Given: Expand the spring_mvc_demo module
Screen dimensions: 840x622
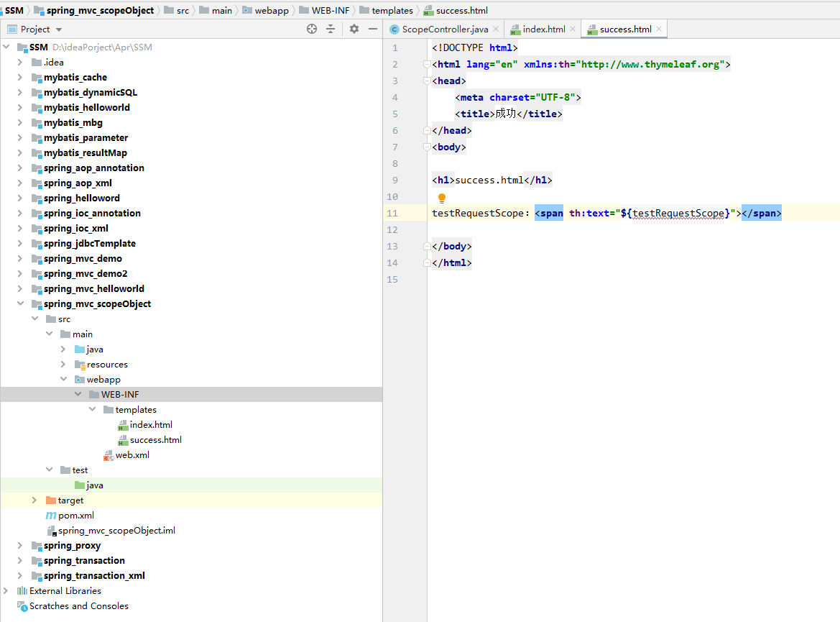Looking at the screenshot, I should pyautogui.click(x=20, y=258).
